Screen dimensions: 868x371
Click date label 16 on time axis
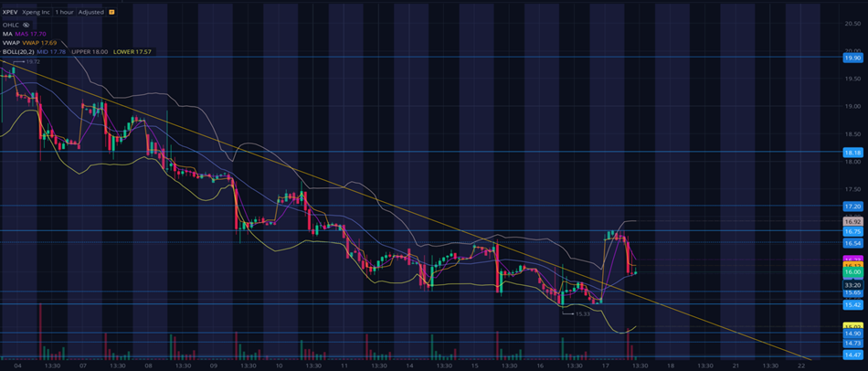pyautogui.click(x=540, y=366)
